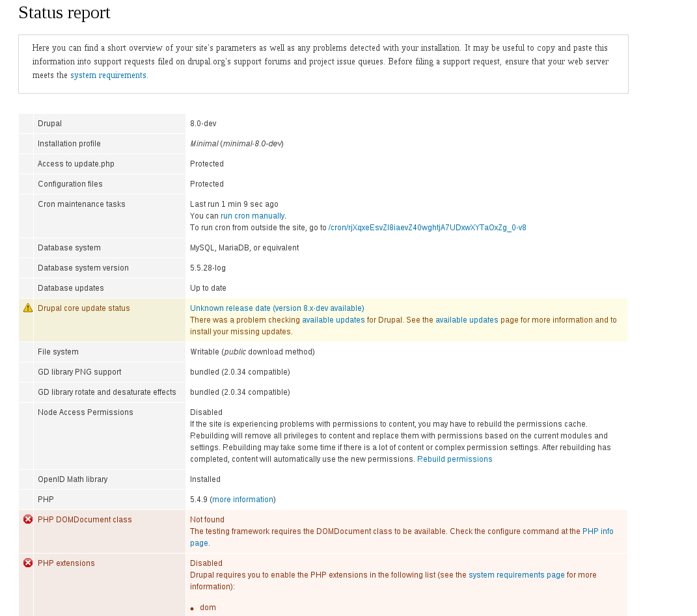Click the 'dom' extension list item
The width and height of the screenshot is (697, 616).
(x=208, y=607)
